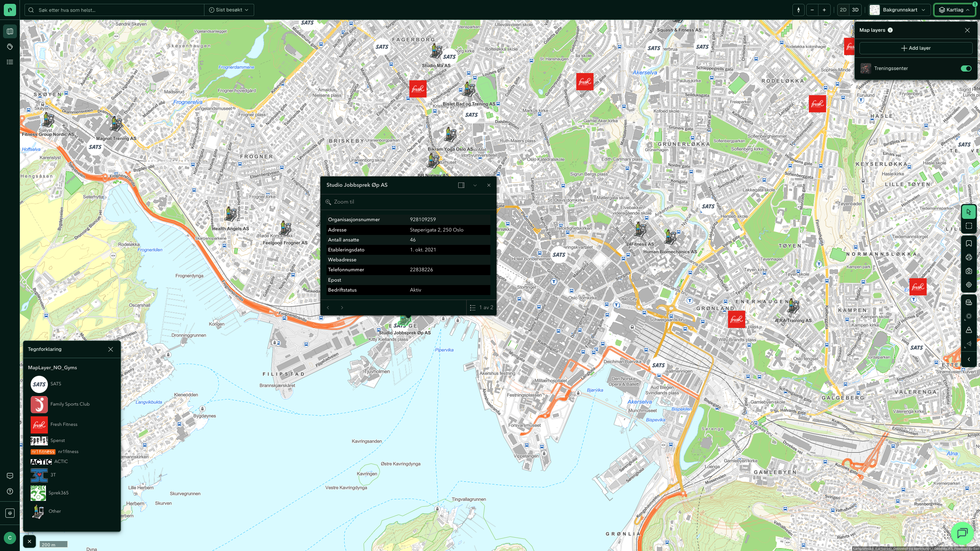Screen dimensions: 980x551
Task: Toggle the Treningssenter layer visibility
Action: (x=966, y=68)
